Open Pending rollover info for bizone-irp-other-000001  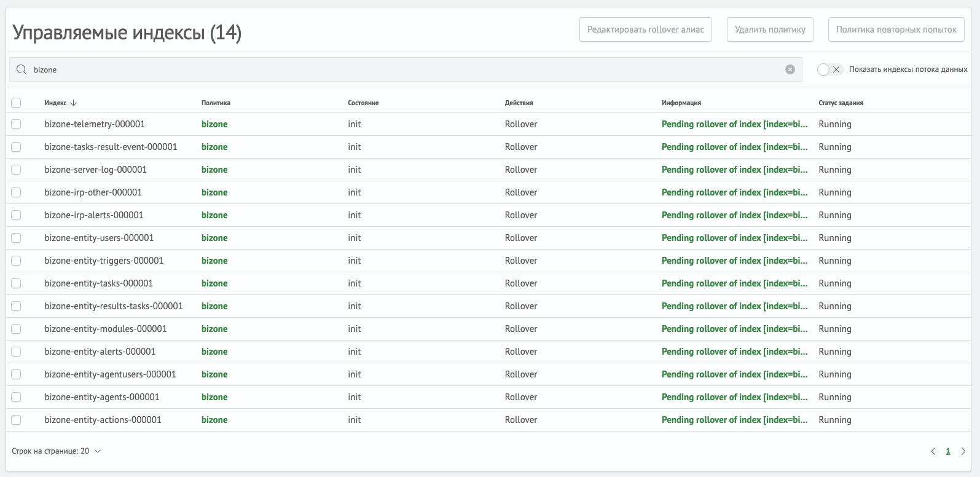pyautogui.click(x=735, y=192)
